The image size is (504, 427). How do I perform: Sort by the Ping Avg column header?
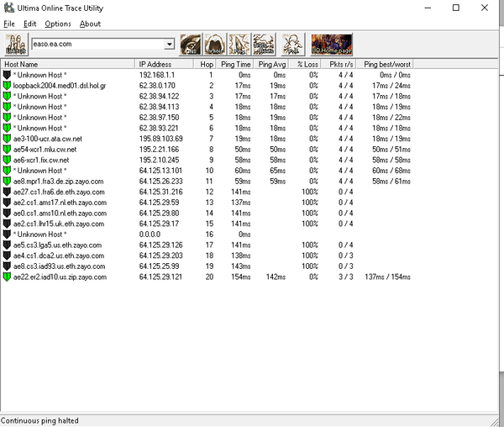tap(271, 65)
